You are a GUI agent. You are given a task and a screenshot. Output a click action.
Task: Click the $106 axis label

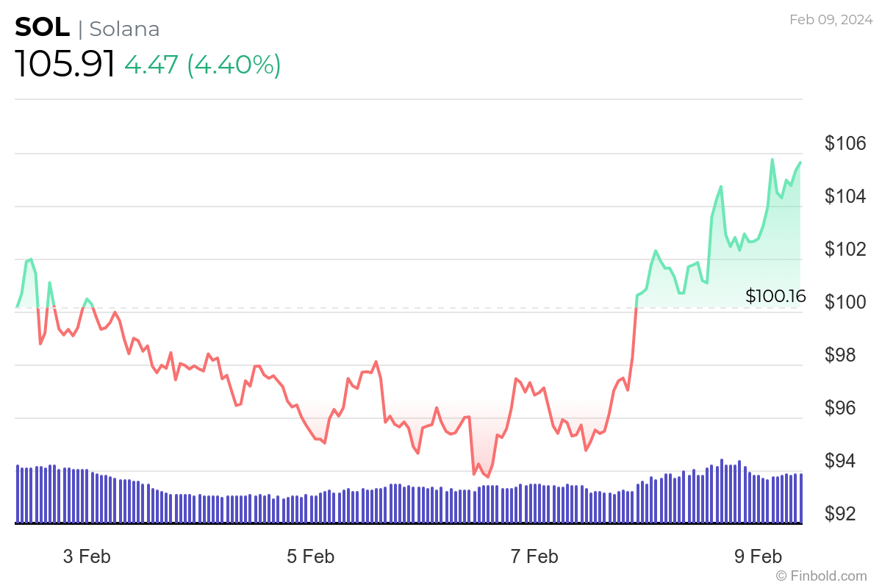tap(846, 143)
